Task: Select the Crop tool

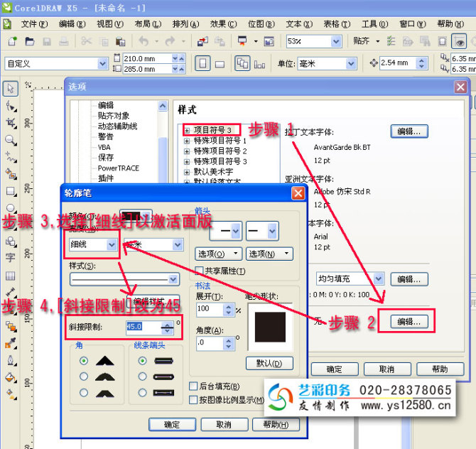Action: pyautogui.click(x=11, y=123)
